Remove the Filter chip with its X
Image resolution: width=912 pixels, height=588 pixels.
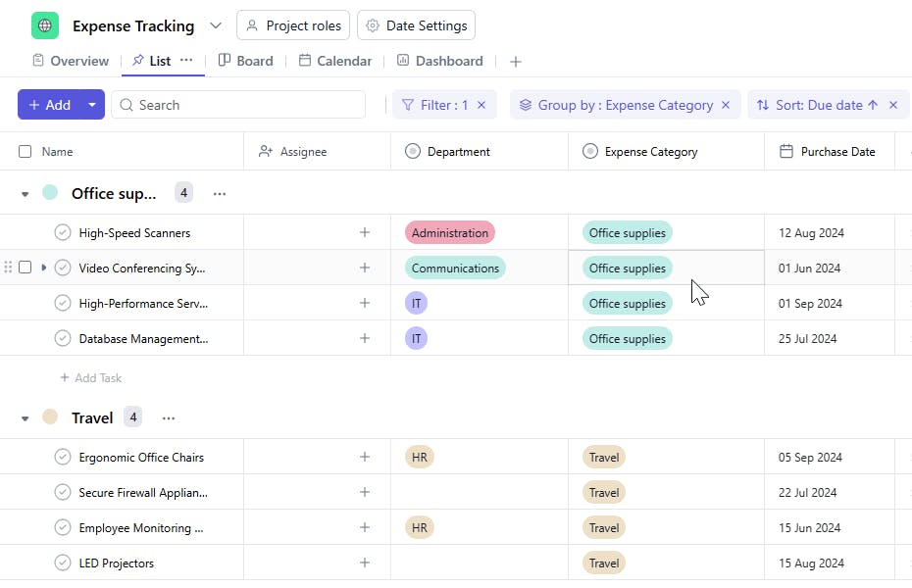(x=481, y=105)
